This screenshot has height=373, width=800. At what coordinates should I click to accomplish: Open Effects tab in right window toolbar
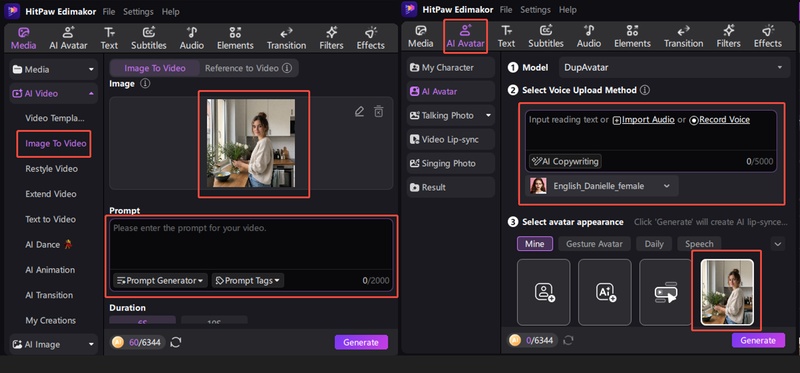(768, 37)
